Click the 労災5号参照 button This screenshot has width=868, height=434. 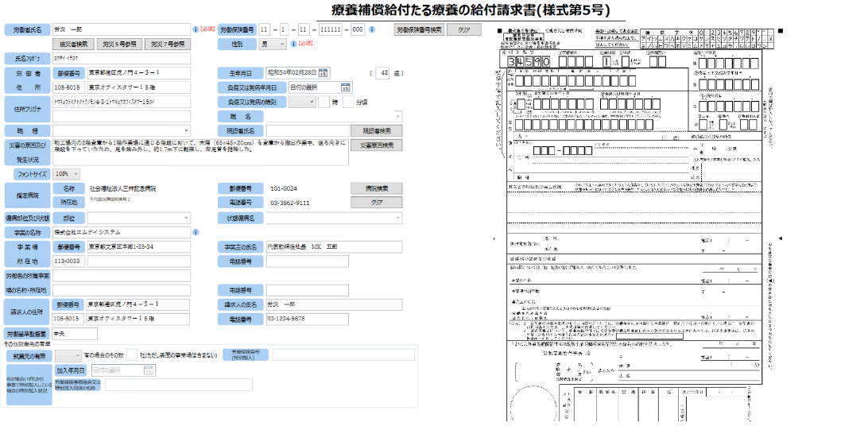click(x=120, y=44)
